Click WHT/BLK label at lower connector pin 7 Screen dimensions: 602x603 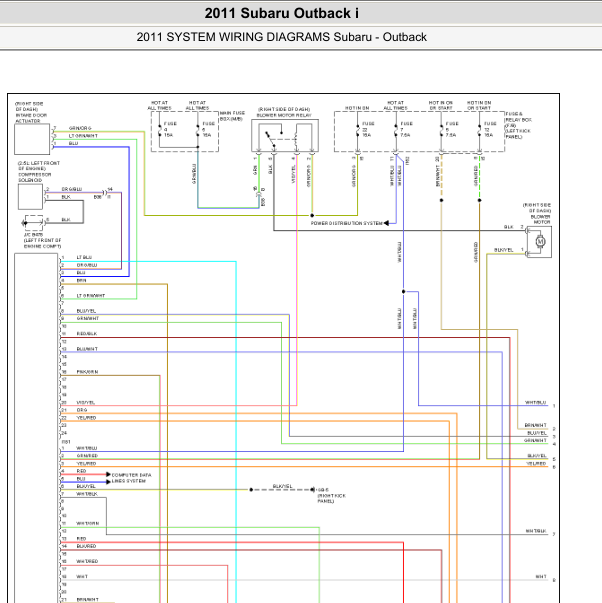(x=87, y=494)
